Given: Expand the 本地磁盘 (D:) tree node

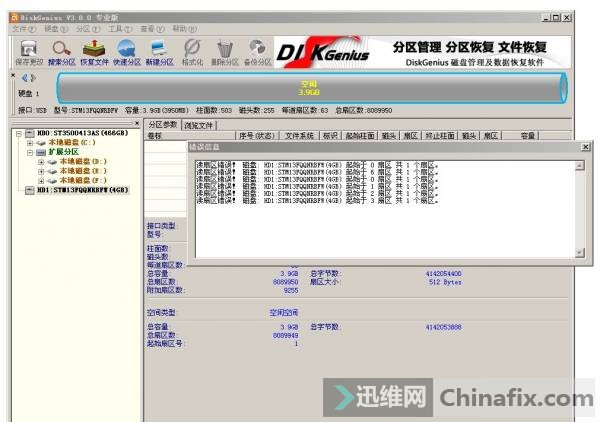Looking at the screenshot, I should (x=41, y=162).
